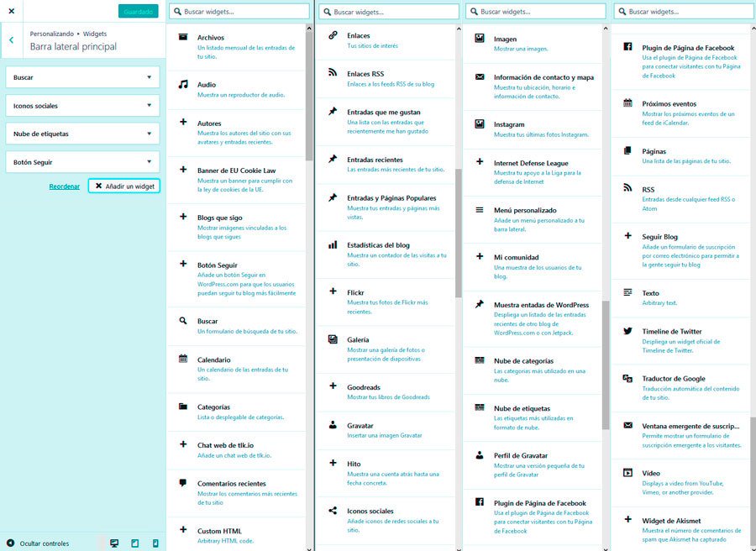Switch to tablet preview icon
The width and height of the screenshot is (756, 551).
pos(135,543)
